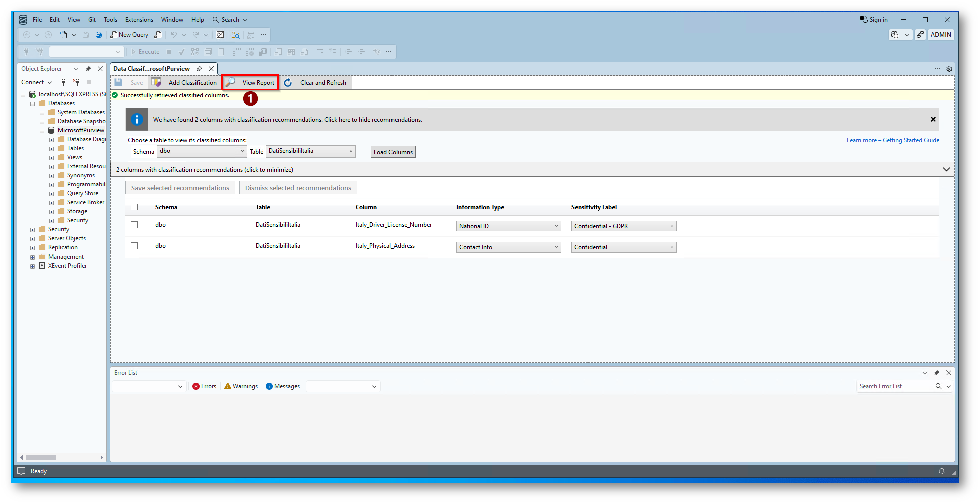Screen dimensions: 980x504
Task: Expand the Tables node in tree
Action: [x=51, y=149]
